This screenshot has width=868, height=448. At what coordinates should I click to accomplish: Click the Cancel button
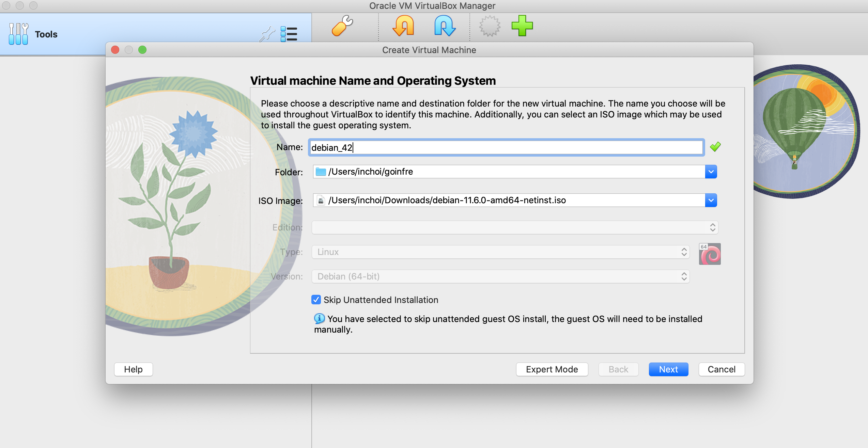722,369
